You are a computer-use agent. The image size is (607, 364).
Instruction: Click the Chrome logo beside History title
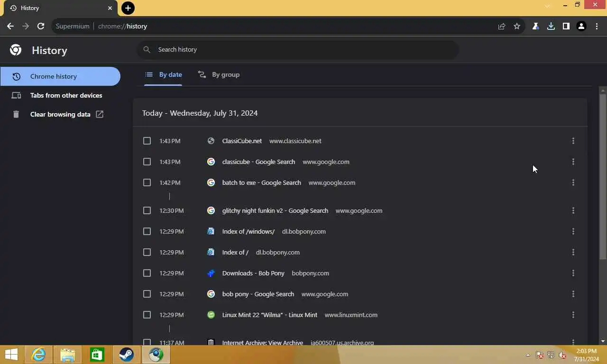[x=16, y=50]
